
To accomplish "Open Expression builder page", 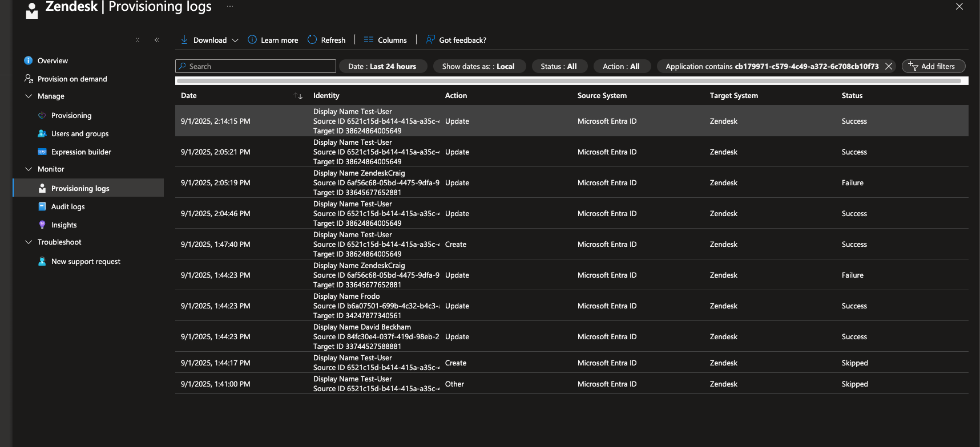I will tap(81, 152).
